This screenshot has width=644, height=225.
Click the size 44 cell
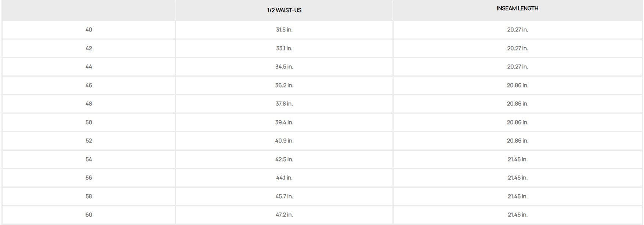click(x=89, y=67)
